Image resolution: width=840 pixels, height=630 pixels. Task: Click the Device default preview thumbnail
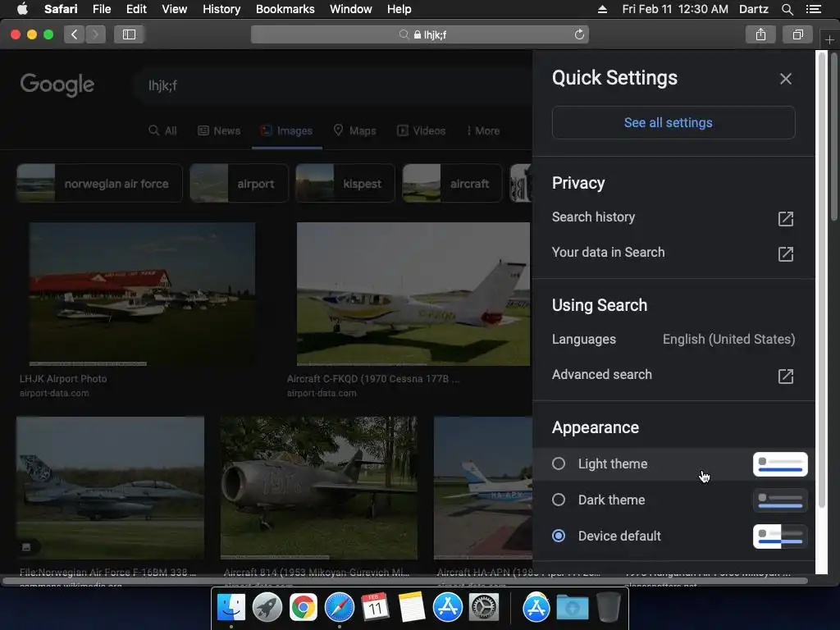[780, 536]
